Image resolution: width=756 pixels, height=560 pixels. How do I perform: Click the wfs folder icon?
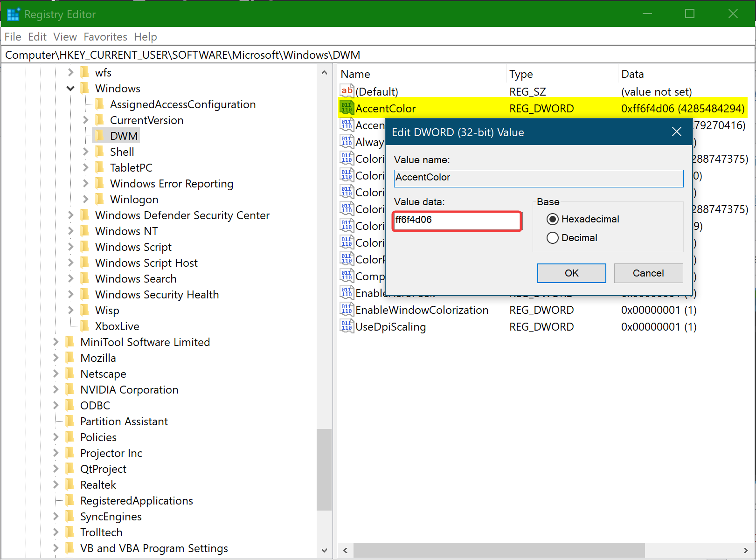click(84, 72)
